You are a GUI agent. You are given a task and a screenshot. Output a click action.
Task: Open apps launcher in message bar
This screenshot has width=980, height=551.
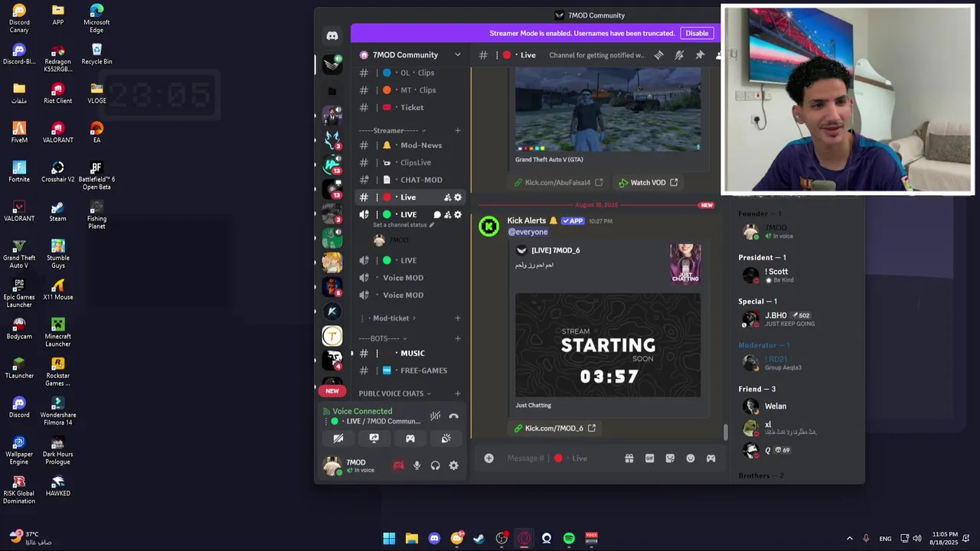(x=710, y=458)
